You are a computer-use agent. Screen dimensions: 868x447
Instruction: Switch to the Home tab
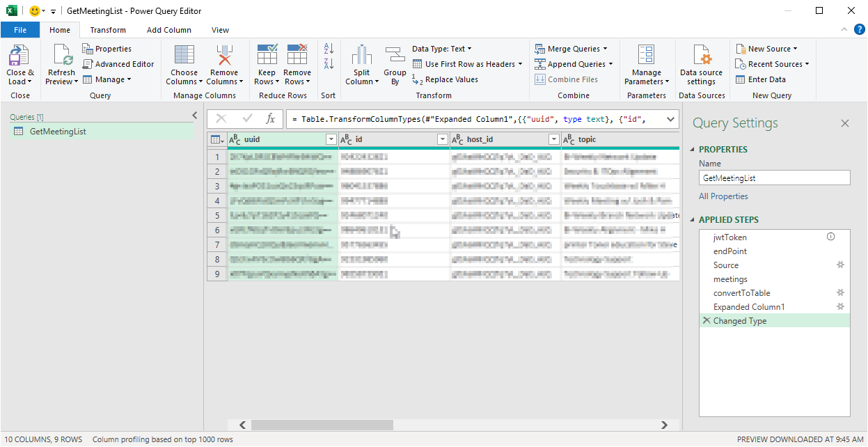(60, 30)
